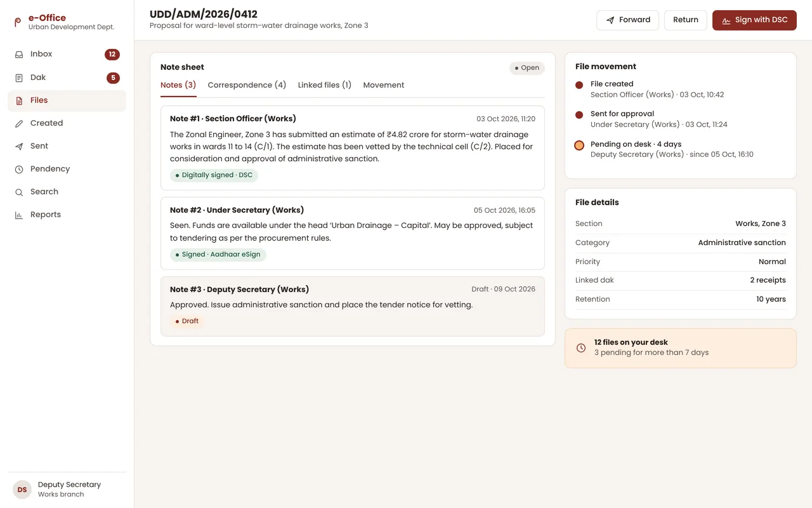Click the Dak count badge 5
Viewport: 812px width, 508px height.
[113, 78]
